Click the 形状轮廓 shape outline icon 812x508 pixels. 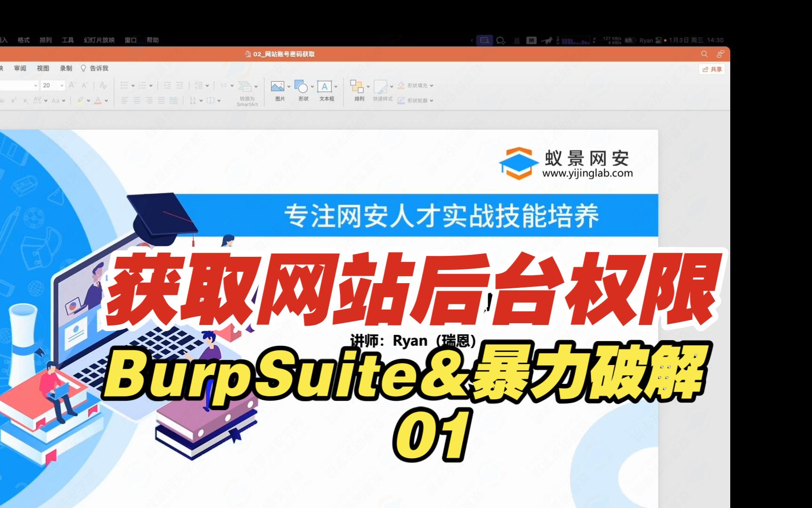coord(401,100)
